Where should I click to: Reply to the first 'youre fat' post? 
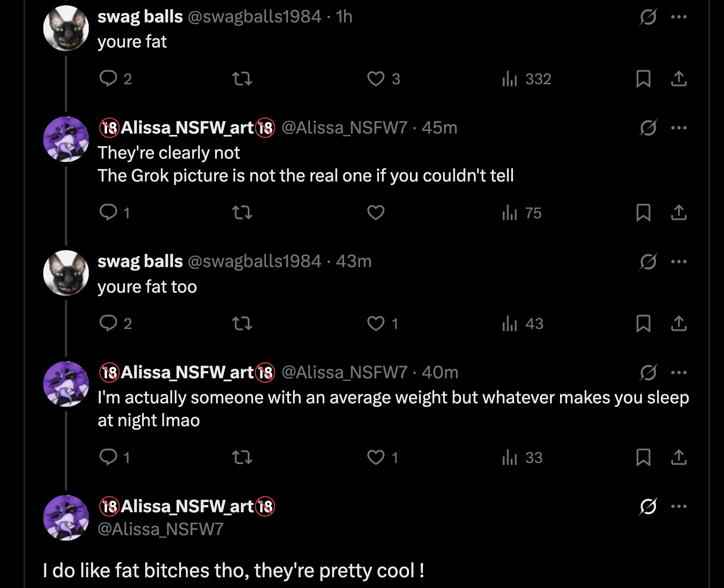pyautogui.click(x=108, y=78)
